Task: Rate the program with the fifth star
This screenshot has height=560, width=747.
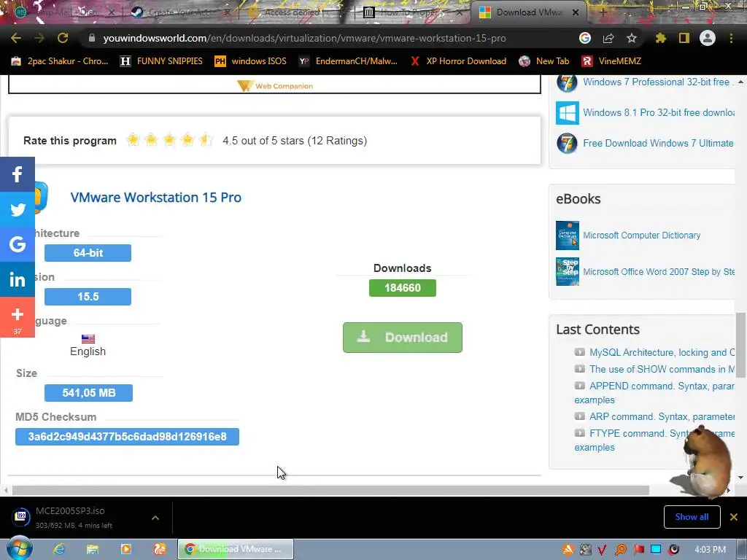Action: 205,140
